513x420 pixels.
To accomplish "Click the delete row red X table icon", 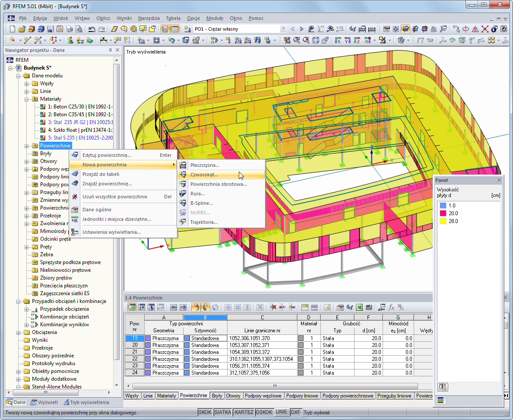I will [x=272, y=307].
